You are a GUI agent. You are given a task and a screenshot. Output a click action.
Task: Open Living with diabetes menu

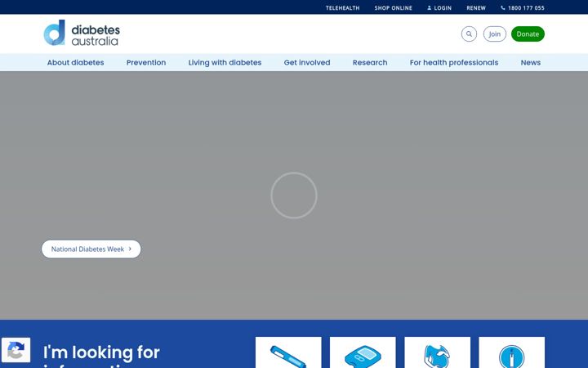225,62
